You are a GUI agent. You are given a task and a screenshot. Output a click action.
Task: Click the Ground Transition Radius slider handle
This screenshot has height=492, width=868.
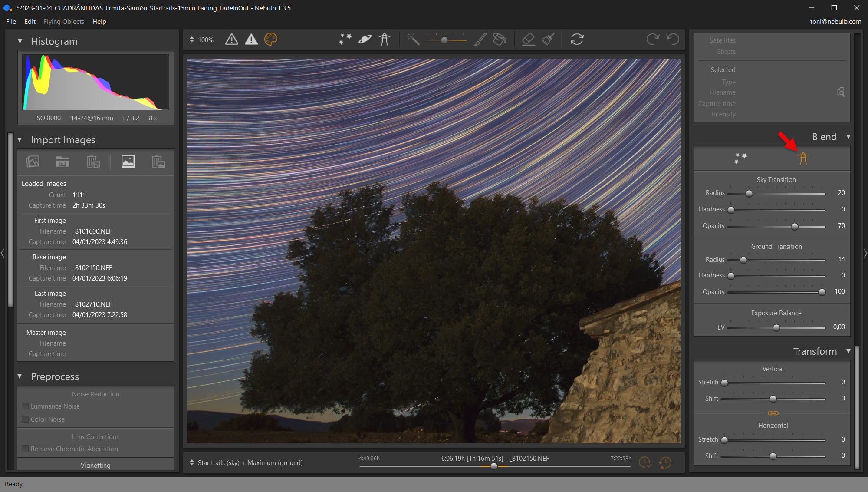[743, 260]
